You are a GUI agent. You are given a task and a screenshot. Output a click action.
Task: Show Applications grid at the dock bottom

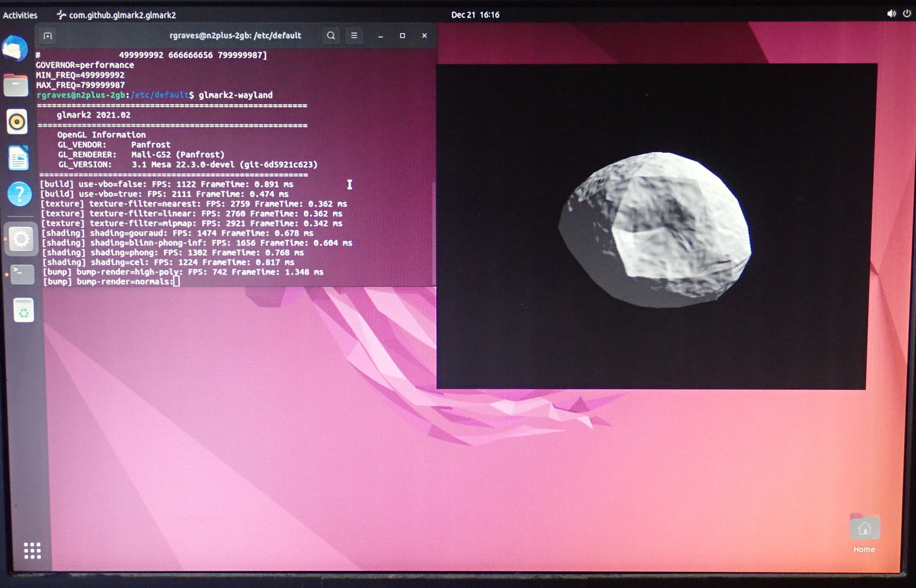tap(32, 551)
